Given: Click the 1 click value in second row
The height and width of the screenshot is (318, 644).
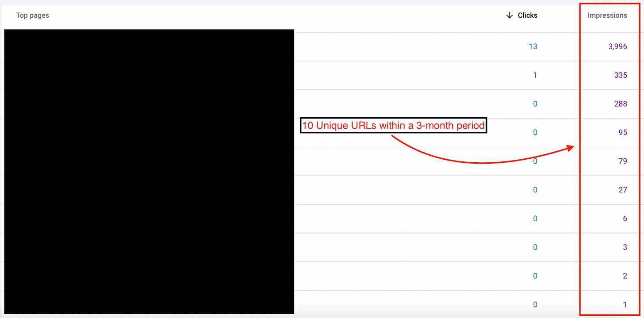Looking at the screenshot, I should (x=535, y=75).
